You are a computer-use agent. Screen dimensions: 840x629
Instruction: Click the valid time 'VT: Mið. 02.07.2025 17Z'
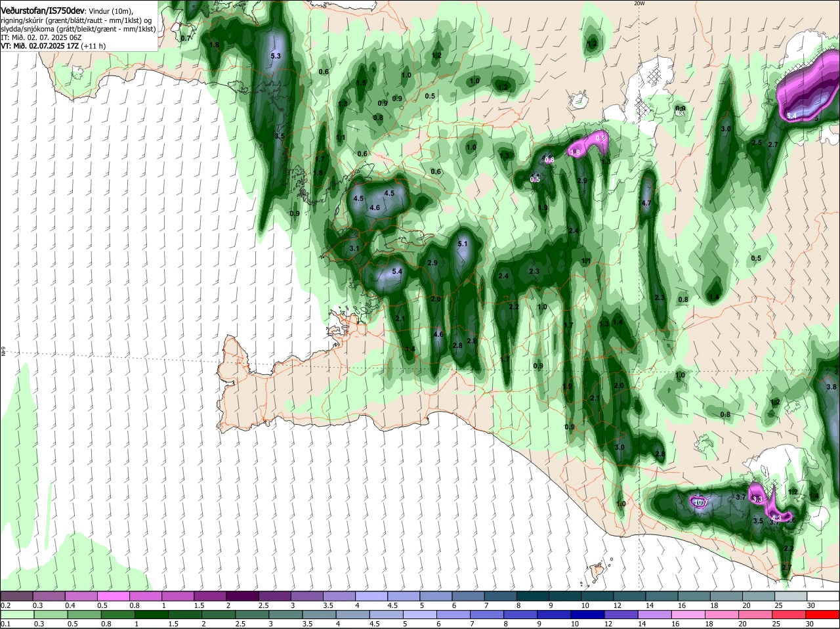click(x=39, y=46)
